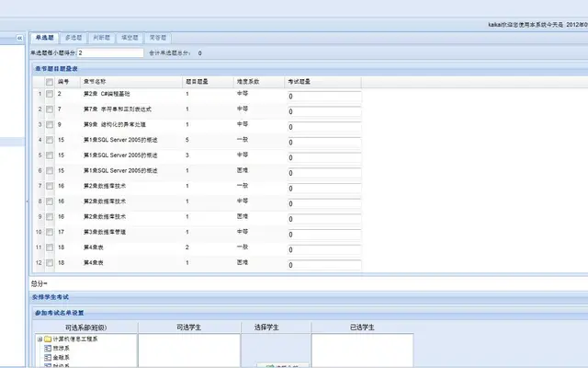Switch to the 判断题 tab
Image resolution: width=588 pixels, height=368 pixels.
[x=102, y=38]
